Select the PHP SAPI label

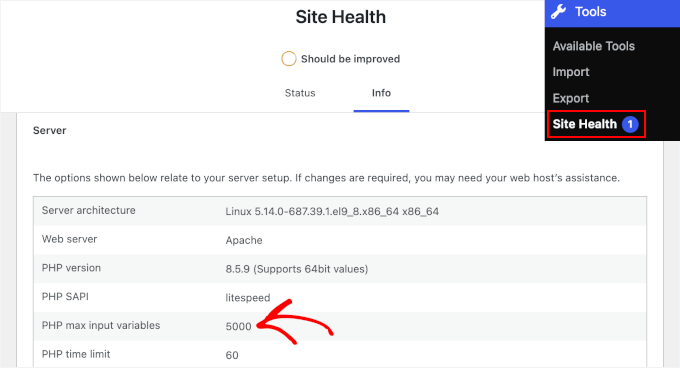pos(65,296)
